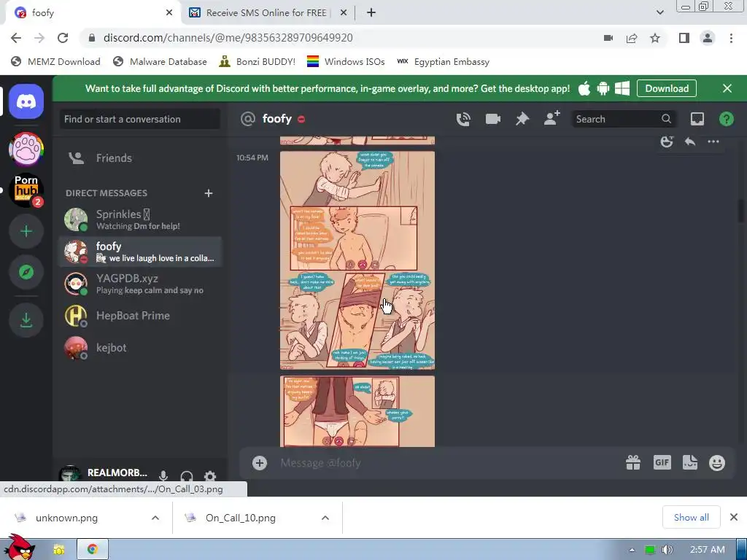This screenshot has height=560, width=747.
Task: Open the 10:54 PM comic image attachment
Action: click(x=357, y=260)
